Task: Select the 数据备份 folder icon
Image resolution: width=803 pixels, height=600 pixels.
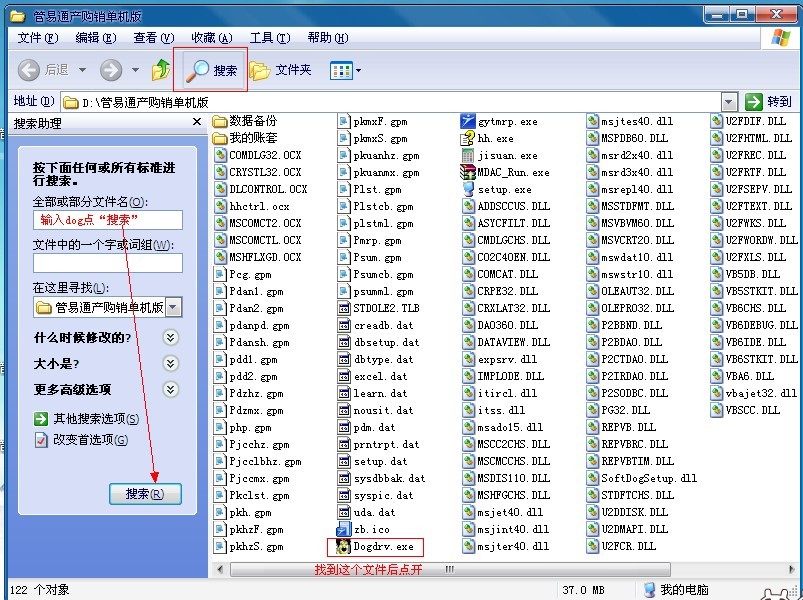Action: (220, 121)
